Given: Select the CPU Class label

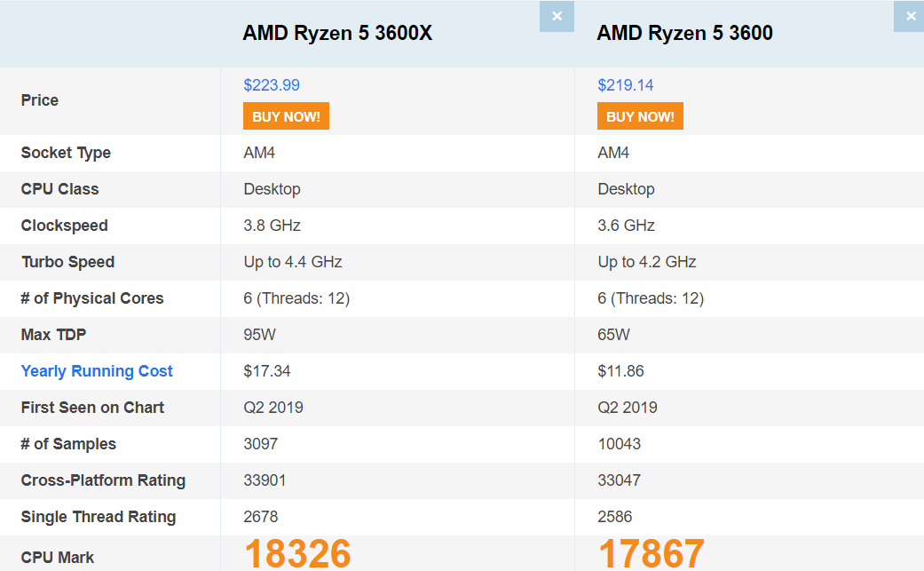Looking at the screenshot, I should coord(59,189).
